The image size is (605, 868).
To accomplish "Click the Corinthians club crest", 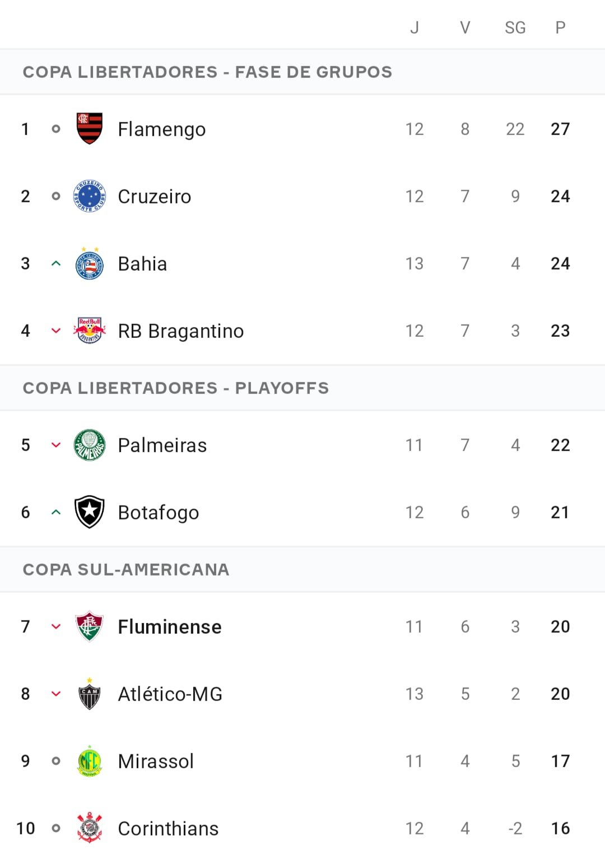I will (x=90, y=828).
